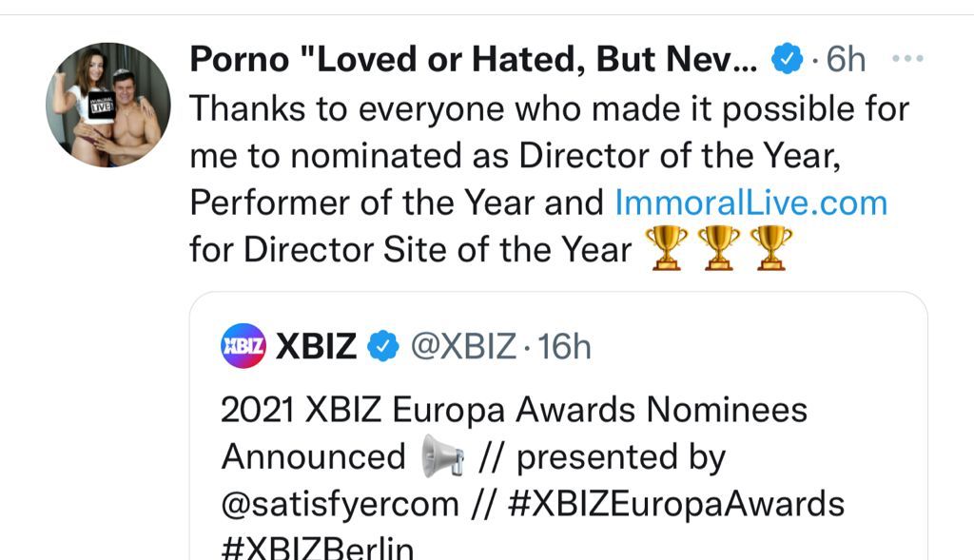Click the megaphone emoji after Announced
The image size is (974, 560).
pyautogui.click(x=443, y=458)
